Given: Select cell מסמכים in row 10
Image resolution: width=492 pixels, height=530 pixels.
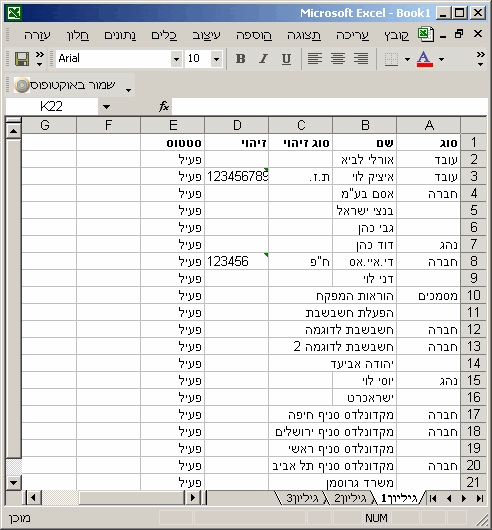Looking at the screenshot, I should [x=429, y=295].
